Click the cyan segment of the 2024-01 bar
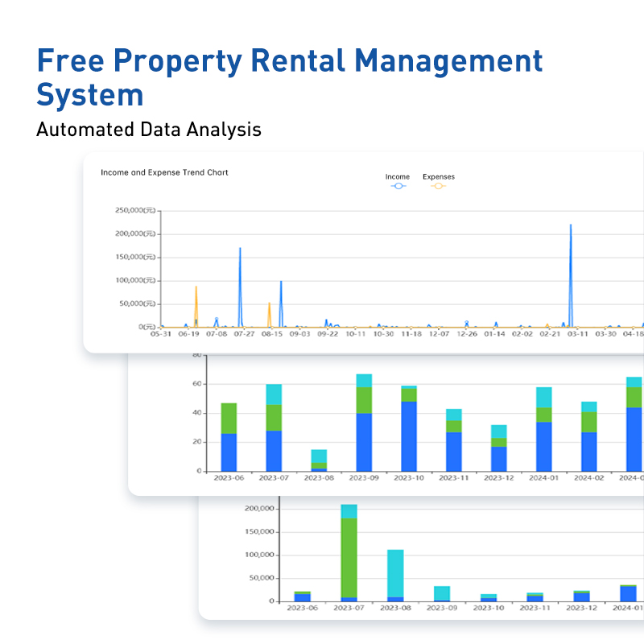 point(544,397)
